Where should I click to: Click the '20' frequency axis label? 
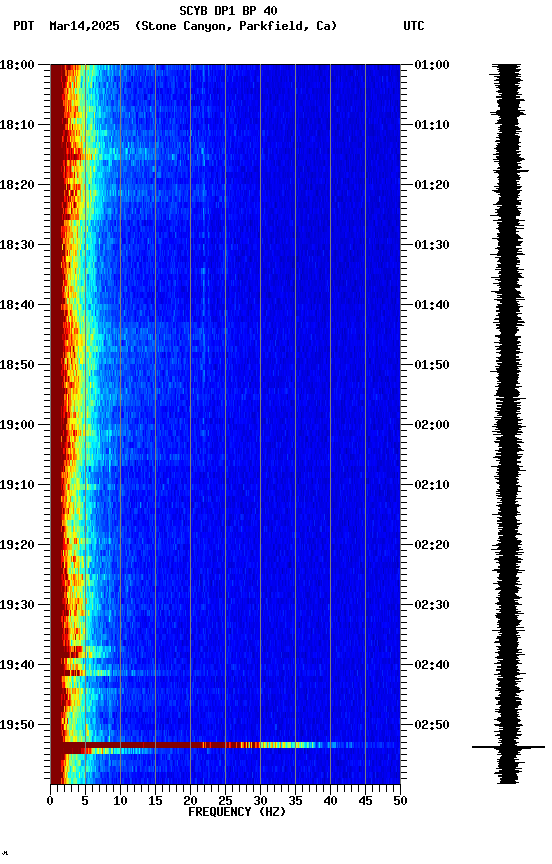[190, 801]
